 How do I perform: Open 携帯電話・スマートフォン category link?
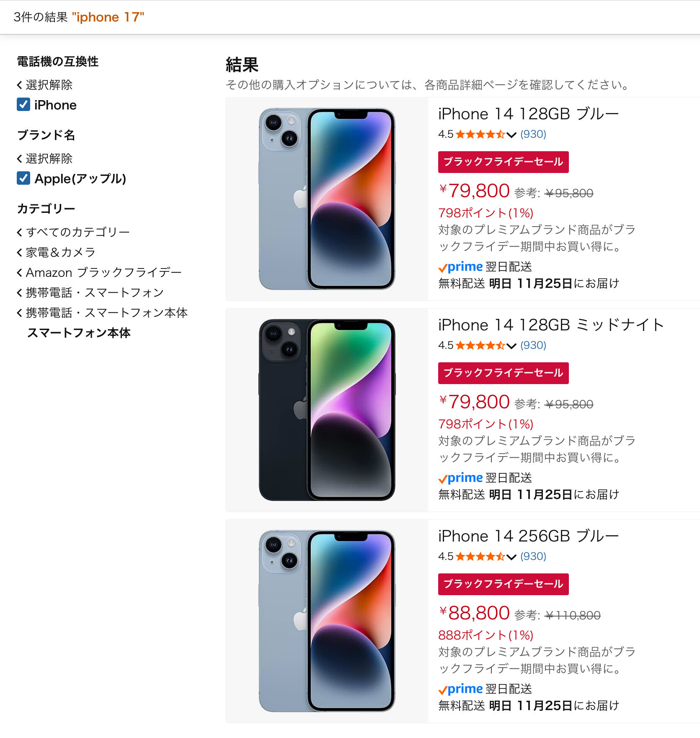(90, 292)
